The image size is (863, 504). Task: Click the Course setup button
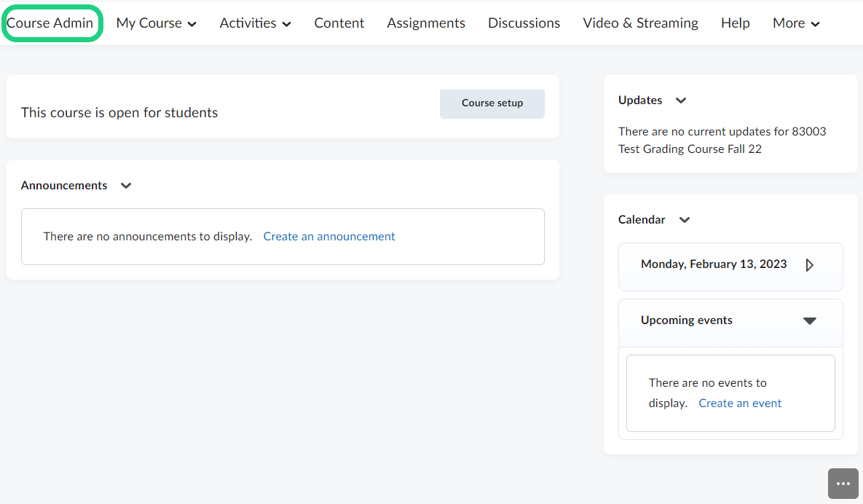492,103
